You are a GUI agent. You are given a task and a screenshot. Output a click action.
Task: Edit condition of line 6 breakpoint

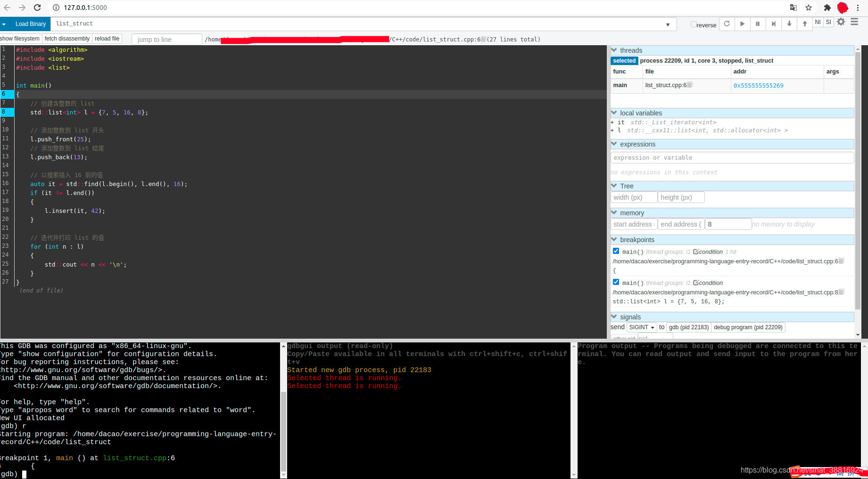pos(708,252)
